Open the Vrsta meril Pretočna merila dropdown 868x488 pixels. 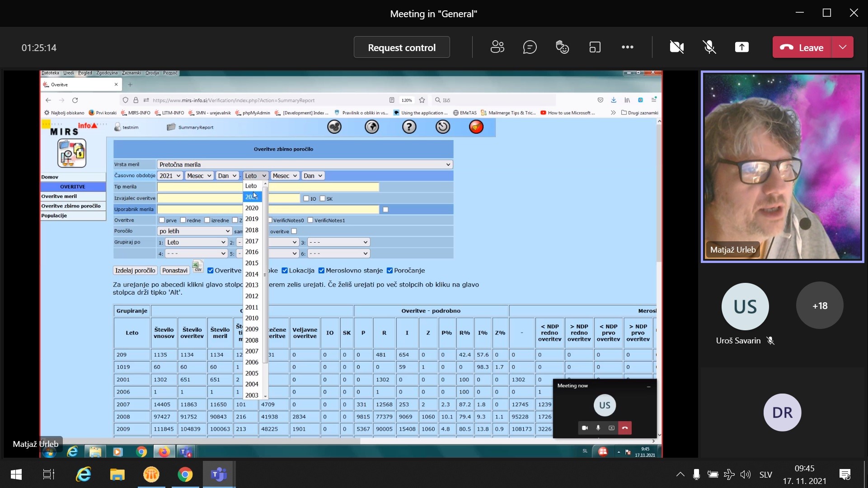pyautogui.click(x=305, y=164)
